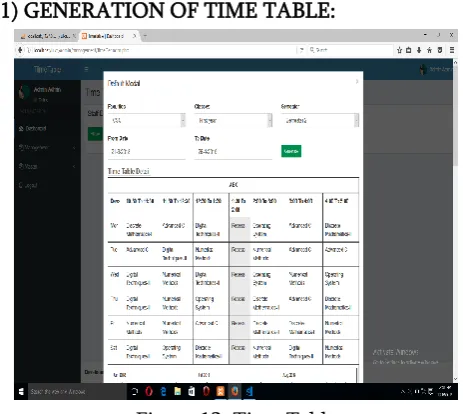Click the green button behind the modal
Screen dimensions: 463x414
tap(95, 134)
